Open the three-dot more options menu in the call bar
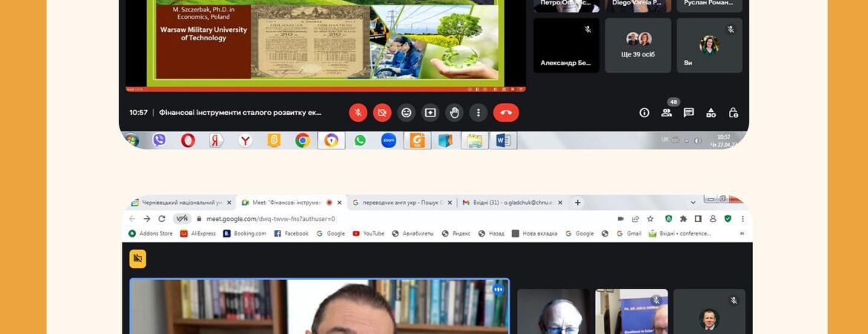The height and width of the screenshot is (334, 868). 479,112
